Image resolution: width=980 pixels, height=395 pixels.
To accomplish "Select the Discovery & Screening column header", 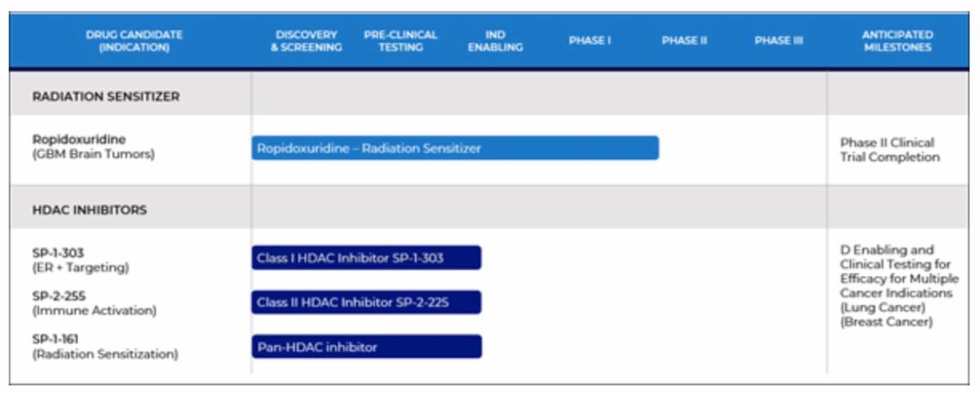I will (x=306, y=41).
